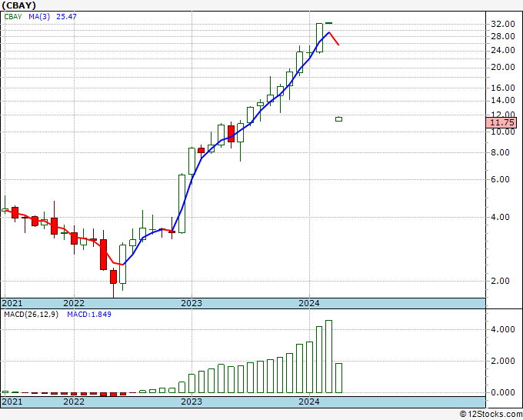The height and width of the screenshot is (420, 523).
Task: Click the 0.000 MACD axis label
Action: coord(503,392)
